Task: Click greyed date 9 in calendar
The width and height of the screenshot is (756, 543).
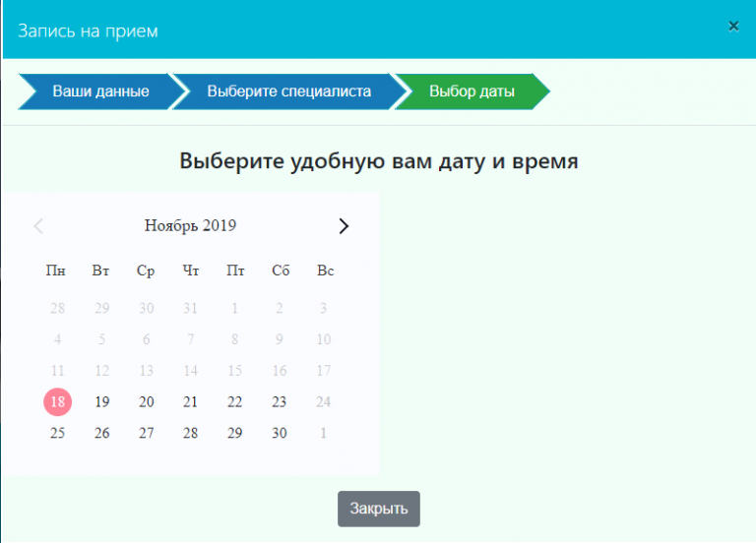Action: [x=280, y=339]
